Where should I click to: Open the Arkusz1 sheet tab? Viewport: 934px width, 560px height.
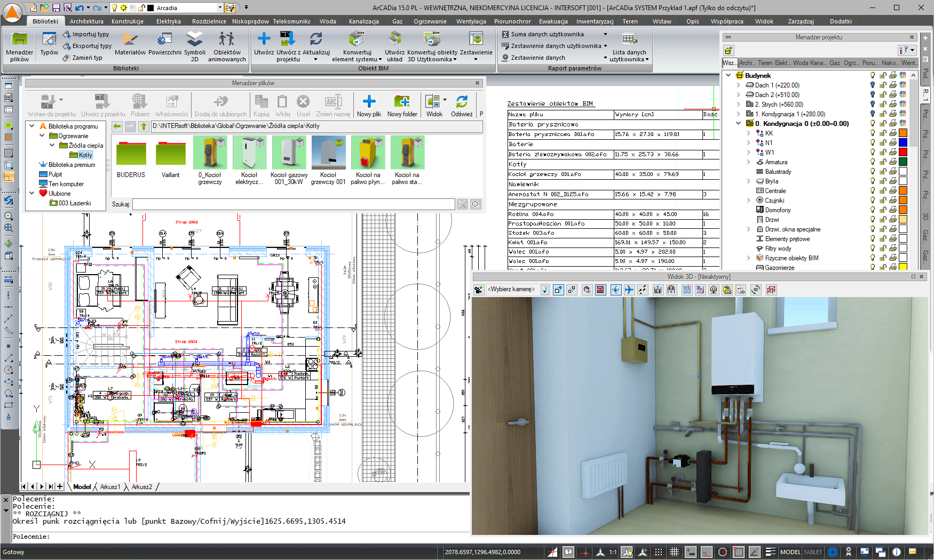pos(110,487)
